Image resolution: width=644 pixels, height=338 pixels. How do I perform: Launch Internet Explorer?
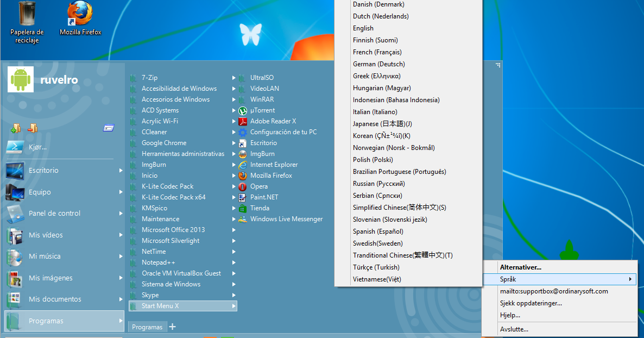pos(274,164)
